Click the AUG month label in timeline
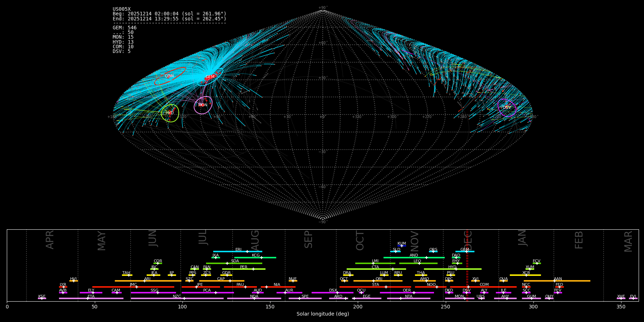The width and height of the screenshot is (644, 322). point(255,240)
